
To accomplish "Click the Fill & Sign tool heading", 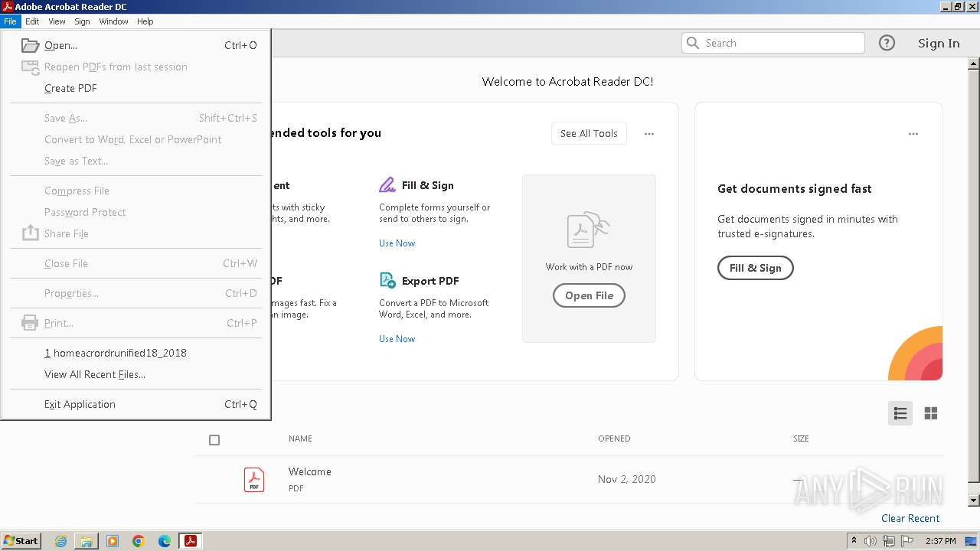I will click(x=428, y=185).
